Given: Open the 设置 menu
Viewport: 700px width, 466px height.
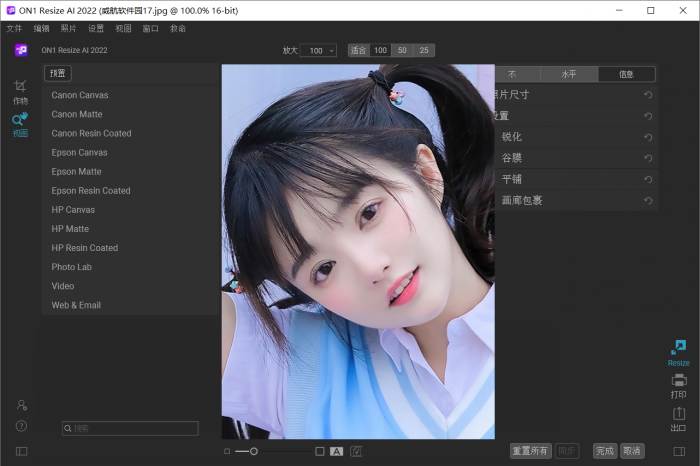Looking at the screenshot, I should point(96,29).
